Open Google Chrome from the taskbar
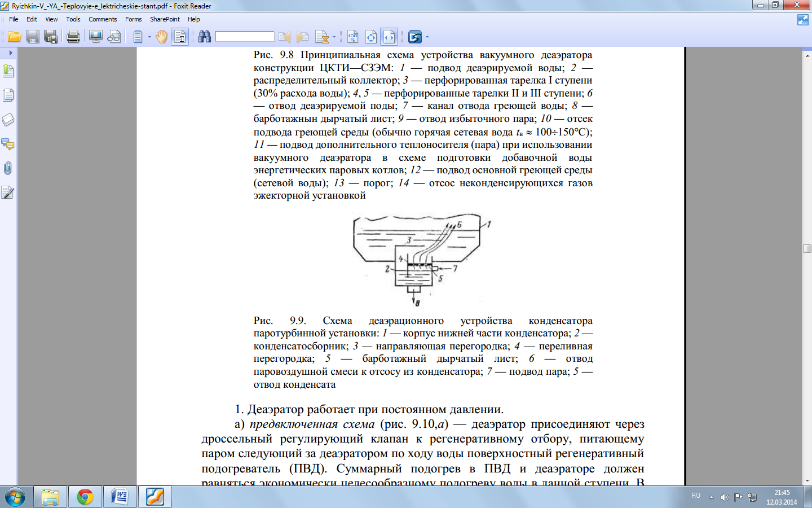Screen dimensions: 812x508 point(85,497)
